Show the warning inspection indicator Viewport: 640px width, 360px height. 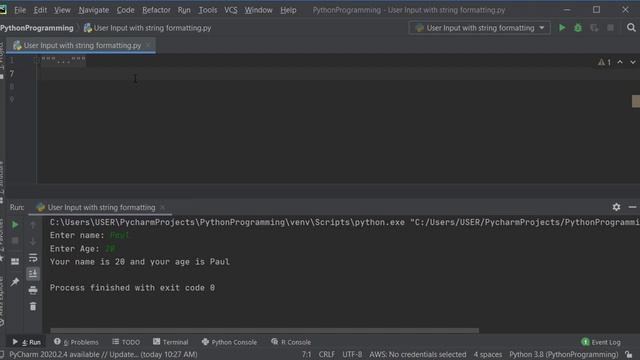pos(604,62)
